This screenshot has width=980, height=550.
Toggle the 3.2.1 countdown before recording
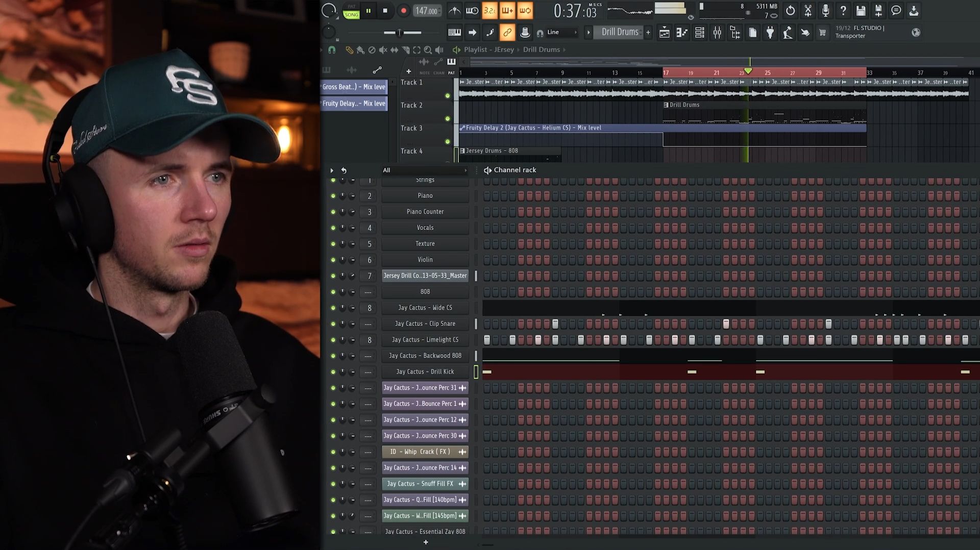pyautogui.click(x=489, y=11)
